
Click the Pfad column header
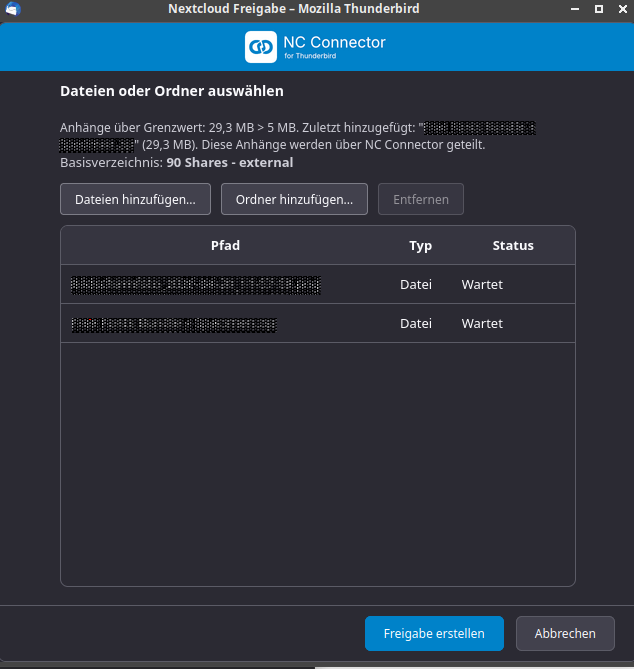click(225, 245)
